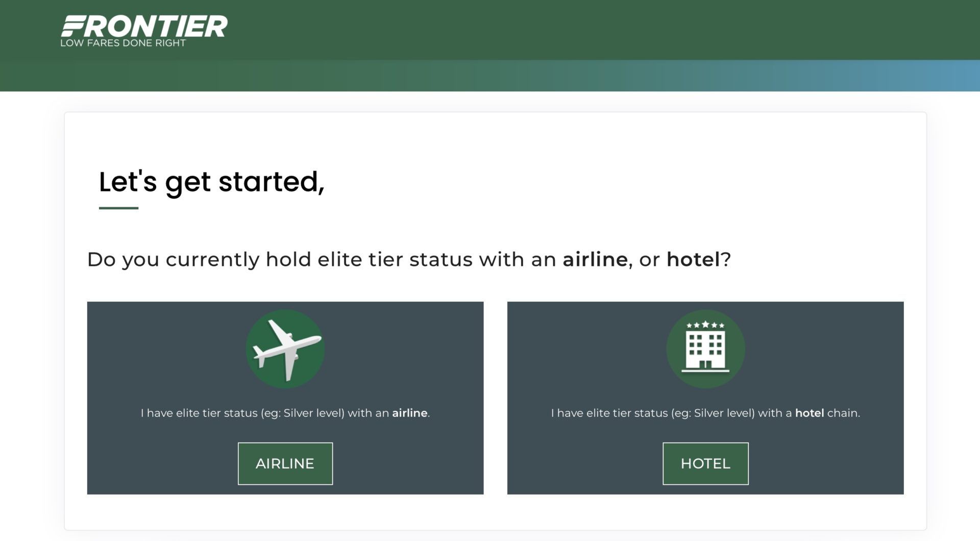Image resolution: width=980 pixels, height=541 pixels.
Task: Click bold 'airline' in the left card description
Action: pyautogui.click(x=410, y=413)
